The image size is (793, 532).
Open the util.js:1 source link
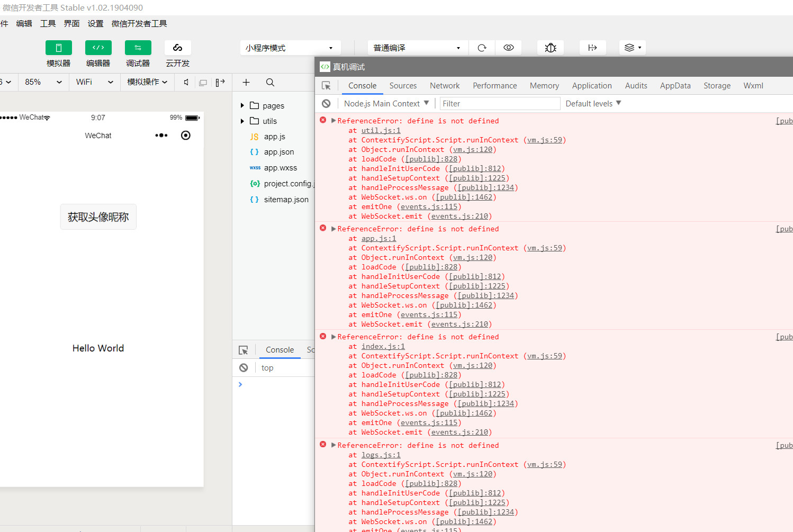381,131
